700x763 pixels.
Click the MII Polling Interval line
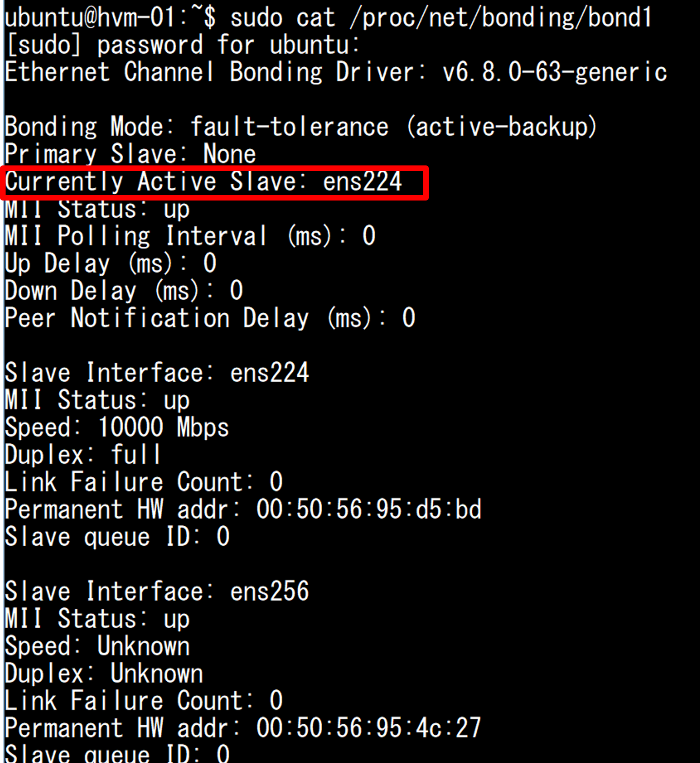tap(190, 236)
